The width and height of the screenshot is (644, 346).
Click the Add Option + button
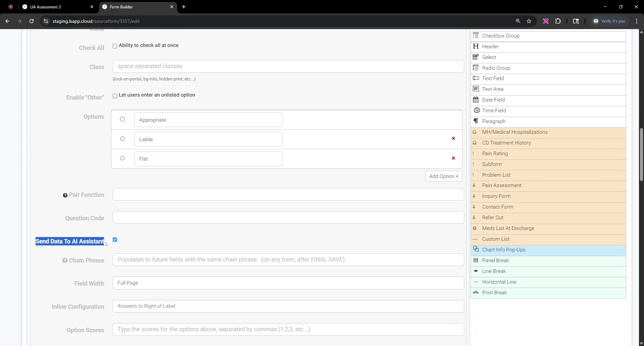443,176
